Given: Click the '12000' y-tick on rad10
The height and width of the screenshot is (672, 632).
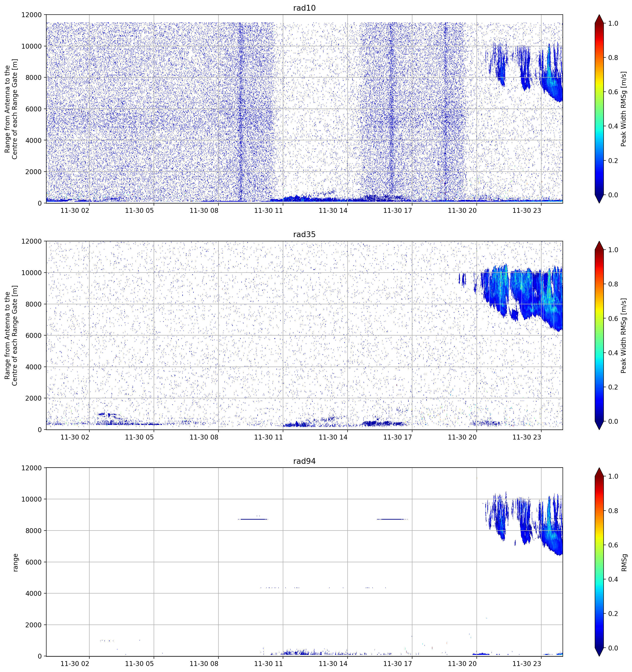Looking at the screenshot, I should (x=31, y=15).
